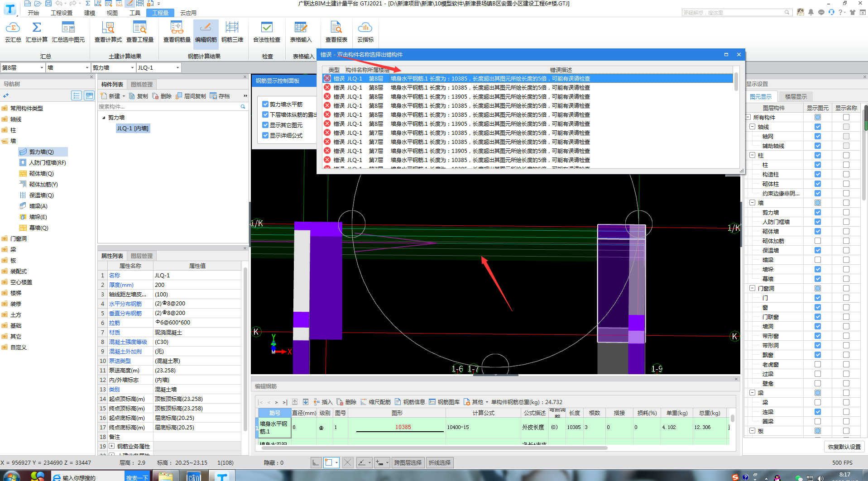The image size is (868, 481).
Task: Click 混凝土强度等级 property link
Action: pos(128,342)
